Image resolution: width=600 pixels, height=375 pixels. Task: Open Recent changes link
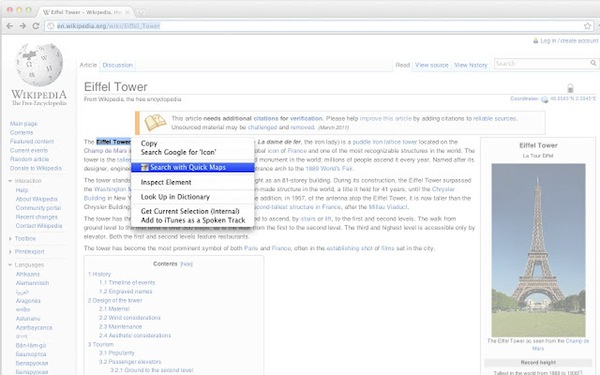pos(37,217)
